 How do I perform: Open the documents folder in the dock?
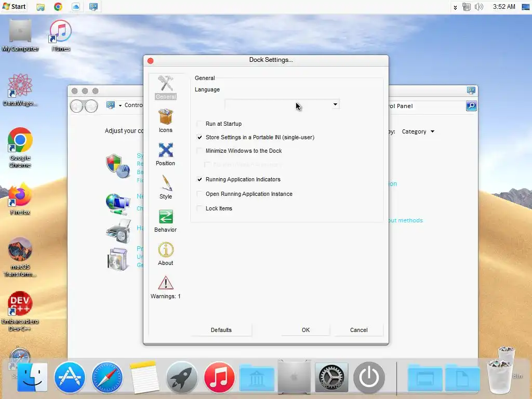(x=462, y=378)
